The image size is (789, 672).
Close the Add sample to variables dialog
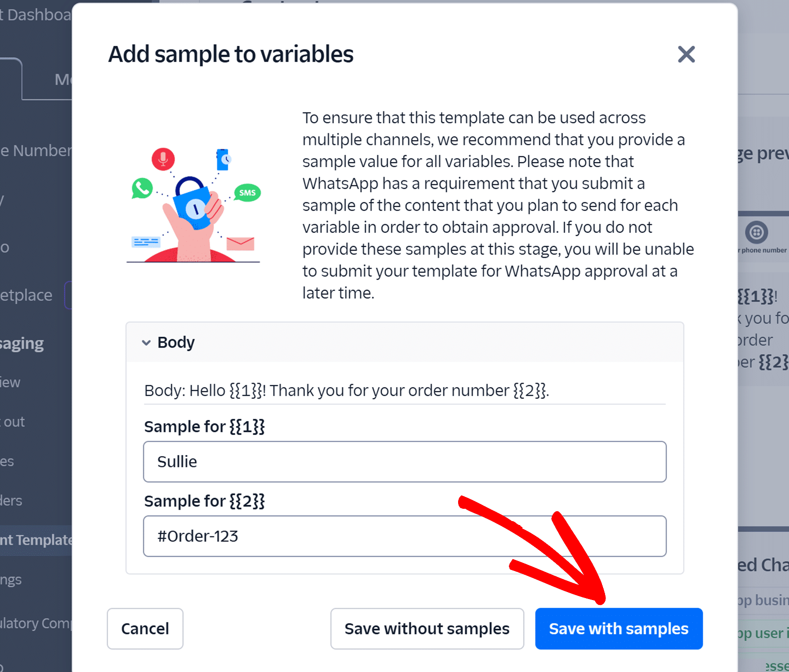click(686, 54)
